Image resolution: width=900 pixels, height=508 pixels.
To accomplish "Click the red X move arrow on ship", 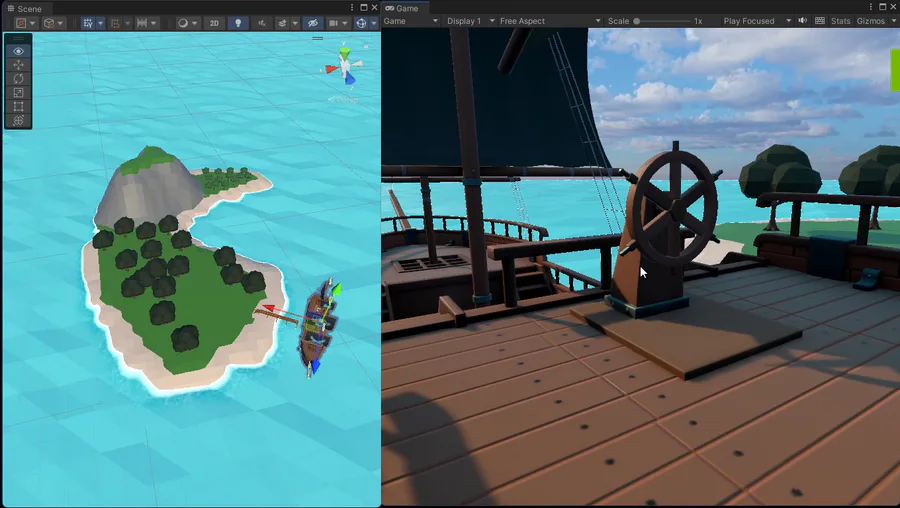I will click(269, 308).
